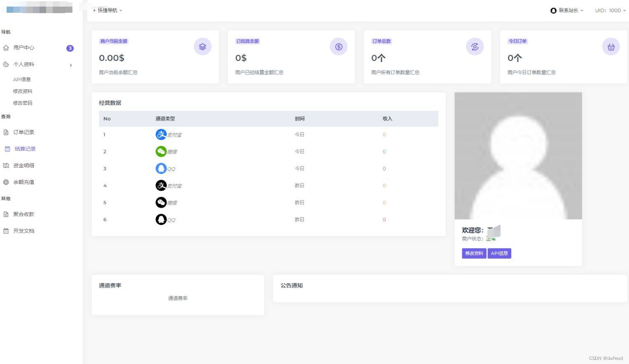The image size is (629, 364).
Task: Click the sync icon on 订单总数 card
Action: [x=475, y=46]
